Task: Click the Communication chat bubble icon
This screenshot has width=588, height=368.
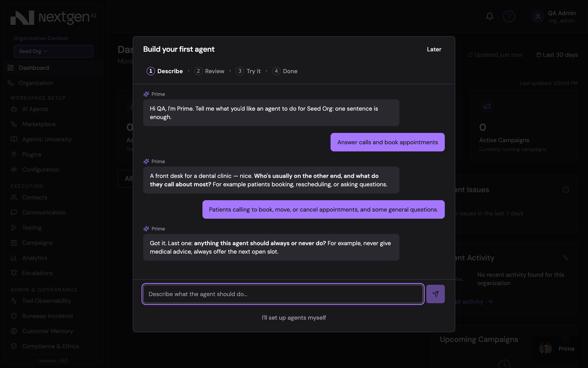Action: pos(14,212)
